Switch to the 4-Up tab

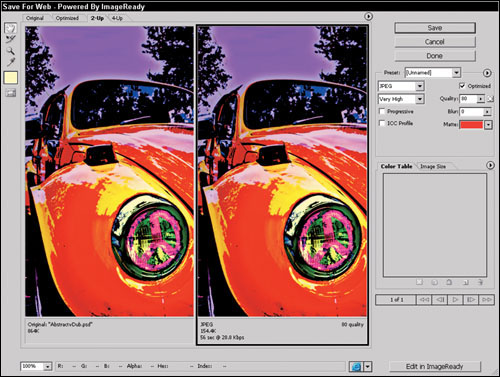(117, 18)
